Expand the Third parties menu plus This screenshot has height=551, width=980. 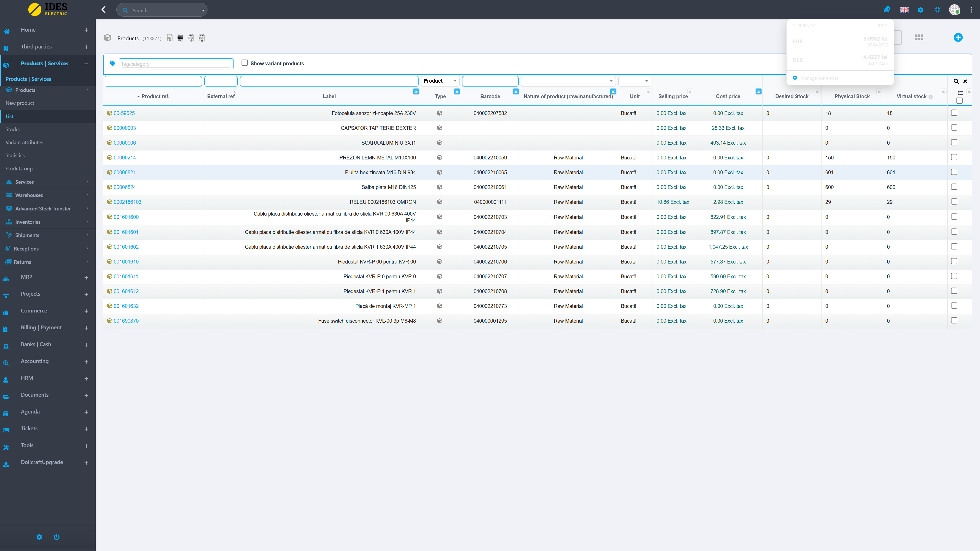tap(86, 47)
